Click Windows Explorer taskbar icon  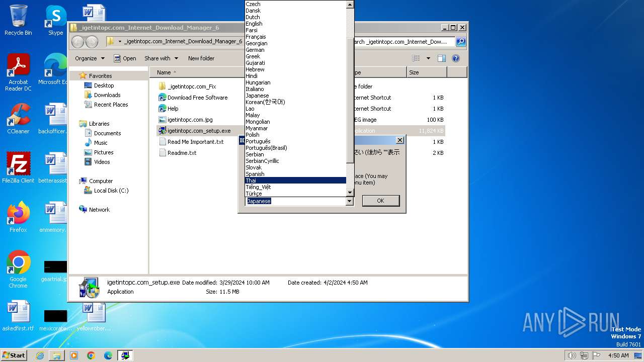tap(57, 355)
